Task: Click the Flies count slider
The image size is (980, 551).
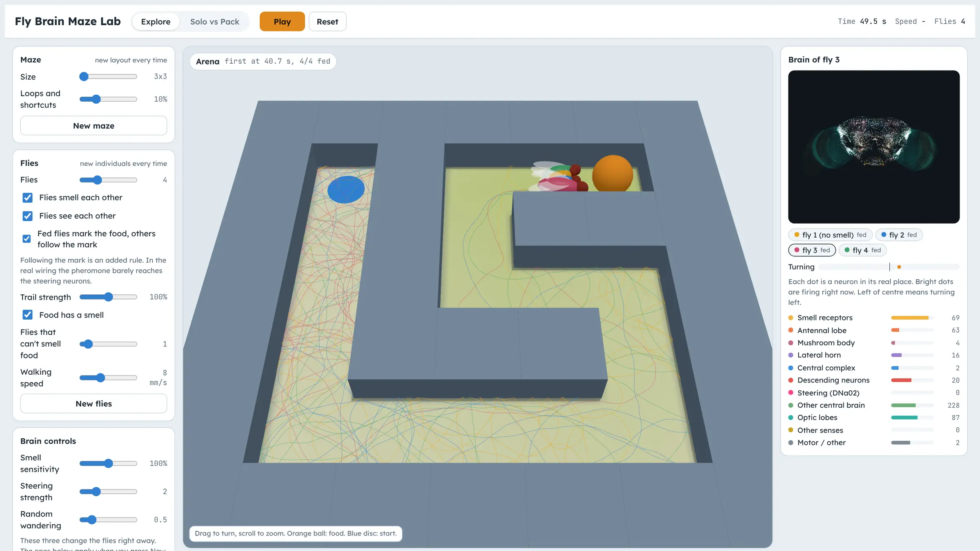Action: [108, 180]
